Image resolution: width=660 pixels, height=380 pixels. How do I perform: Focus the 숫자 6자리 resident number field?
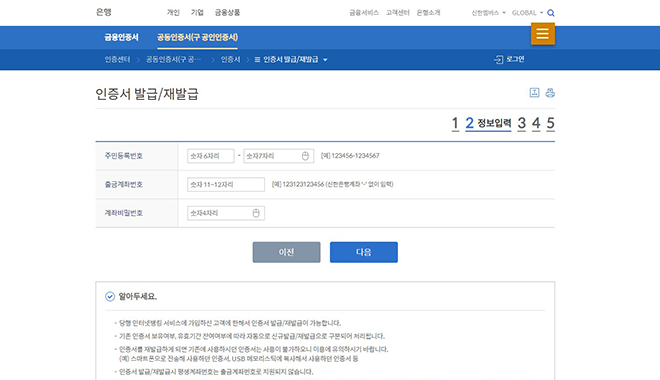(210, 156)
